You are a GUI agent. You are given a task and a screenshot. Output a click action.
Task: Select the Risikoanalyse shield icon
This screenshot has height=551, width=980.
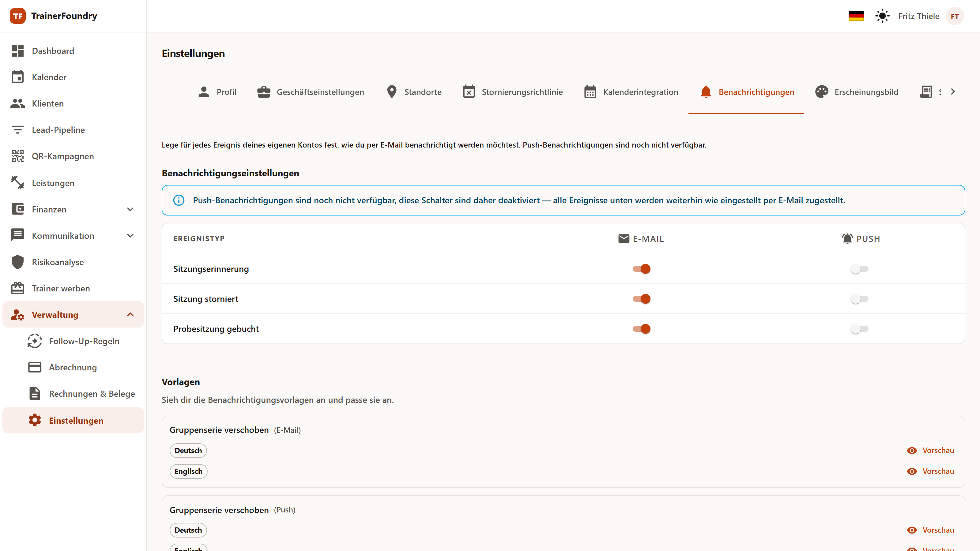coord(17,262)
